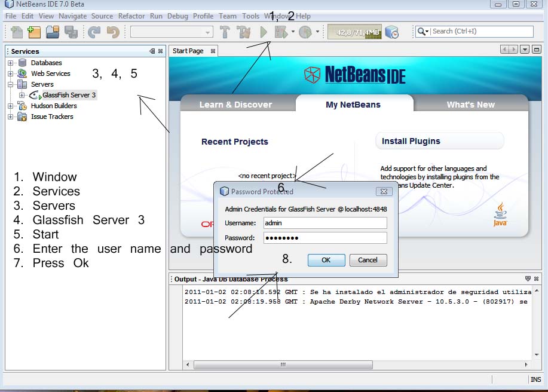Switch to Learn & Discover tab

(235, 105)
